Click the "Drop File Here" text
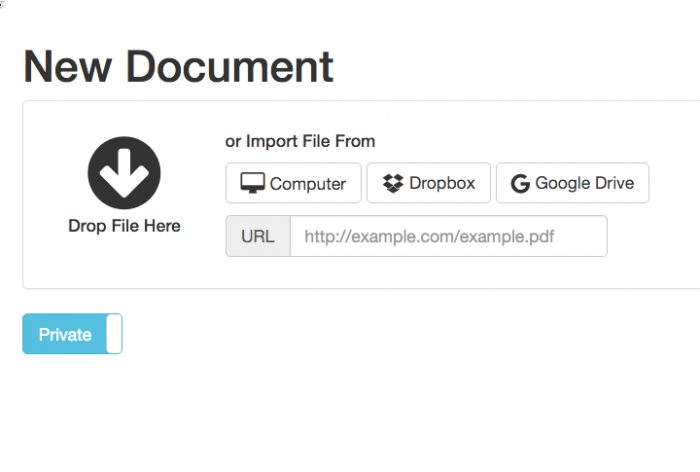The width and height of the screenshot is (700, 472). click(x=124, y=226)
